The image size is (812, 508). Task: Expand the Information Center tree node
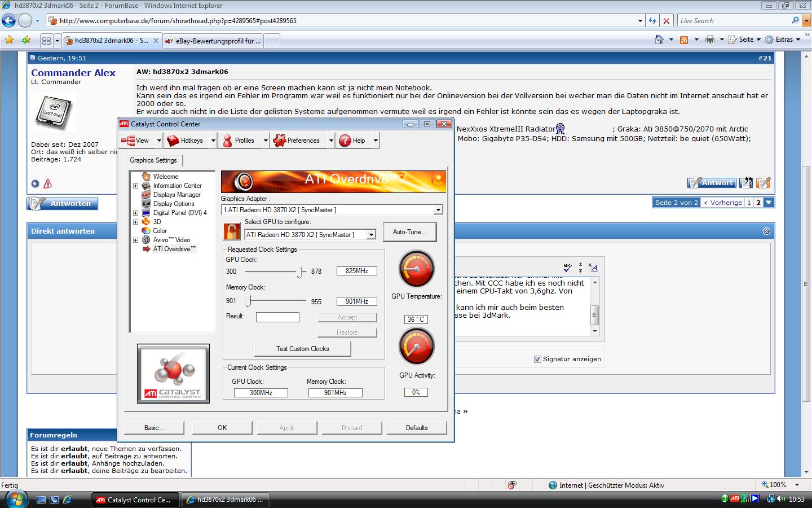(135, 186)
